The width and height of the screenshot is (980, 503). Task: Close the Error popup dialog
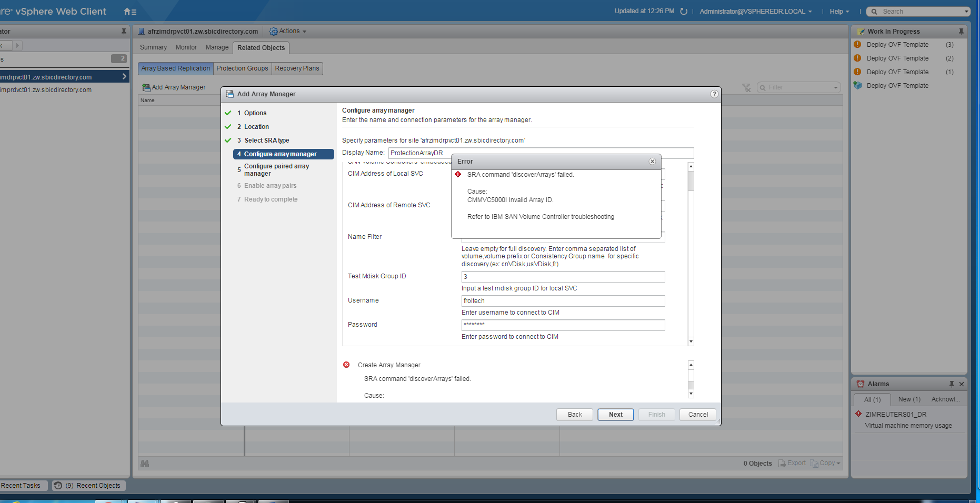[652, 162]
